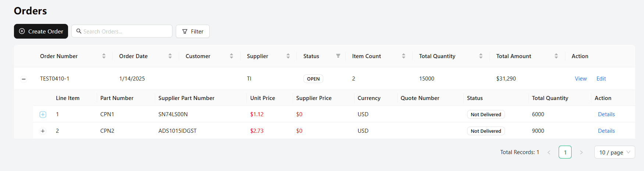Focus the Search Orders input field
Screen dimensions: 644x171
point(125,31)
